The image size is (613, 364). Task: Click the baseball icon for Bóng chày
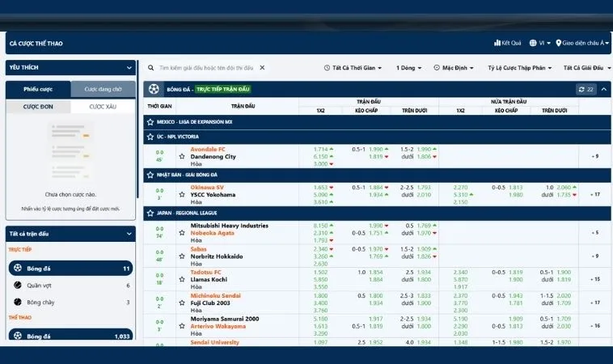[x=18, y=302]
